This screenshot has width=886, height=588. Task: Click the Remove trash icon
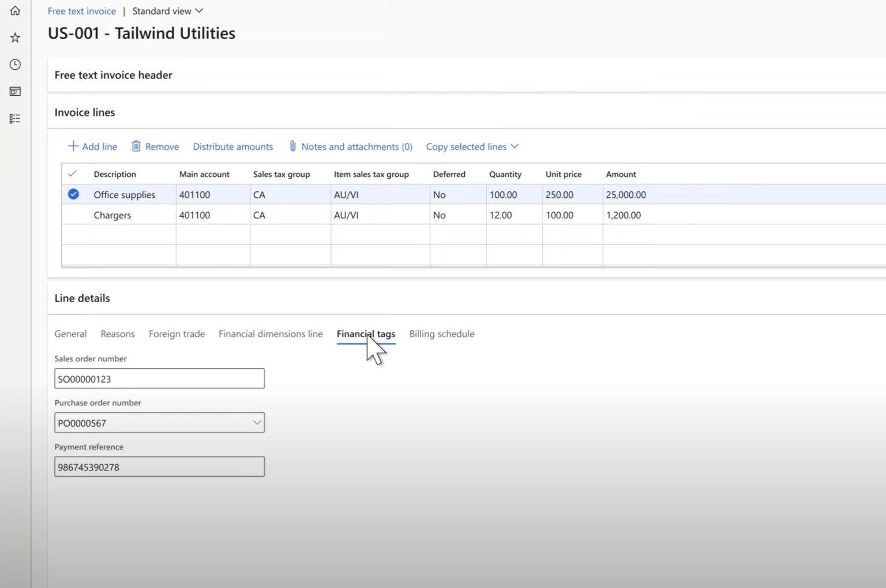tap(137, 146)
